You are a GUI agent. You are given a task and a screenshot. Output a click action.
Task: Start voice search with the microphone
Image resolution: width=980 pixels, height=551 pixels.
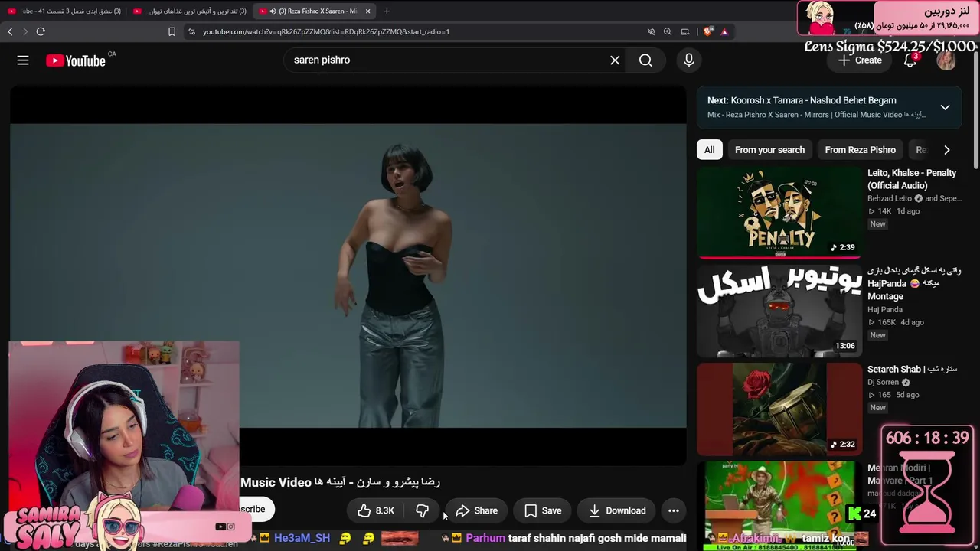click(689, 60)
